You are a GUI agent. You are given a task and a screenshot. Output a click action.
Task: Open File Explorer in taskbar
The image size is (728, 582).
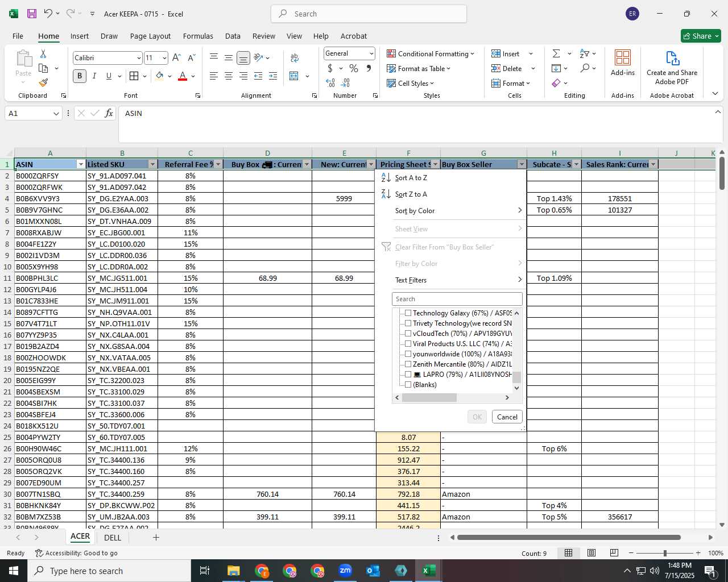(x=233, y=571)
